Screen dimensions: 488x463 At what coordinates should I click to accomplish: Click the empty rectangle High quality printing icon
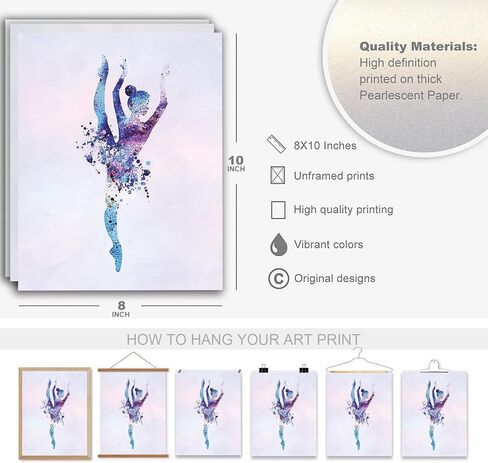278,210
